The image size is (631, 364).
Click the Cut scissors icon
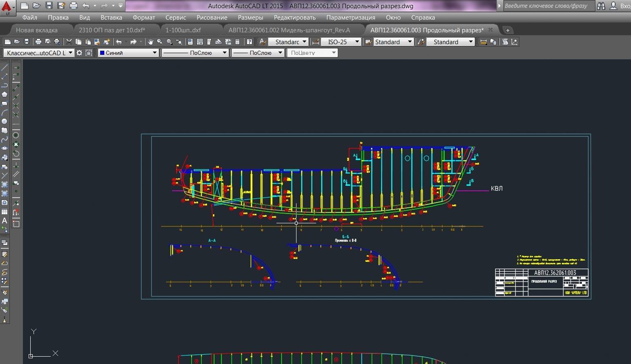tap(69, 42)
